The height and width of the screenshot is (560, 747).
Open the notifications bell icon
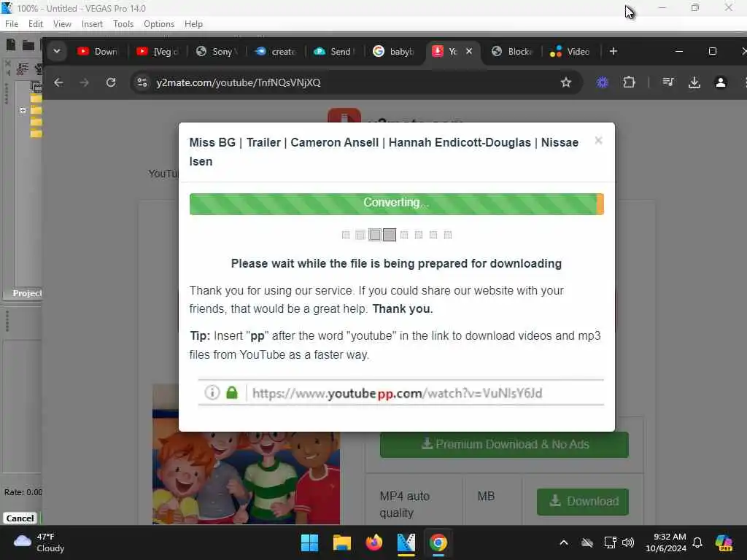coord(697,542)
